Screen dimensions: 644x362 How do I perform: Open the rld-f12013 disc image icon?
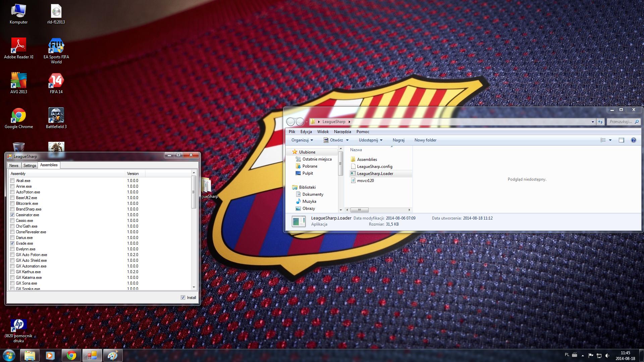[x=56, y=14]
